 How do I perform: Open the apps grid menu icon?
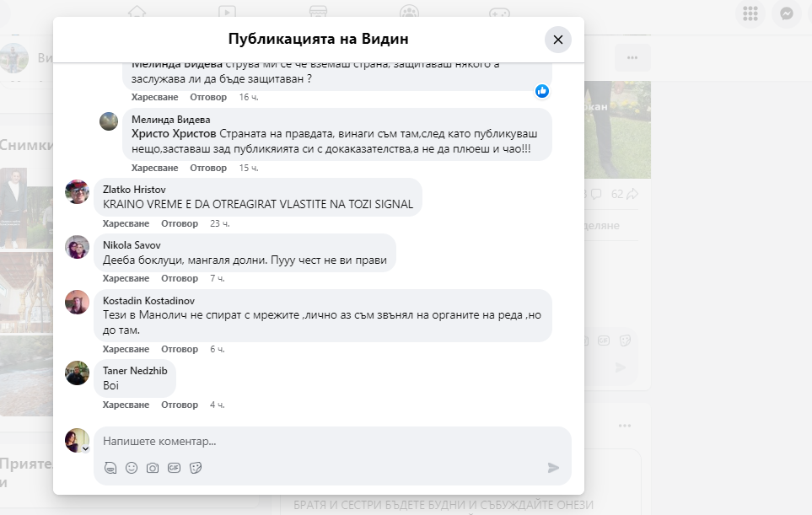pyautogui.click(x=749, y=14)
